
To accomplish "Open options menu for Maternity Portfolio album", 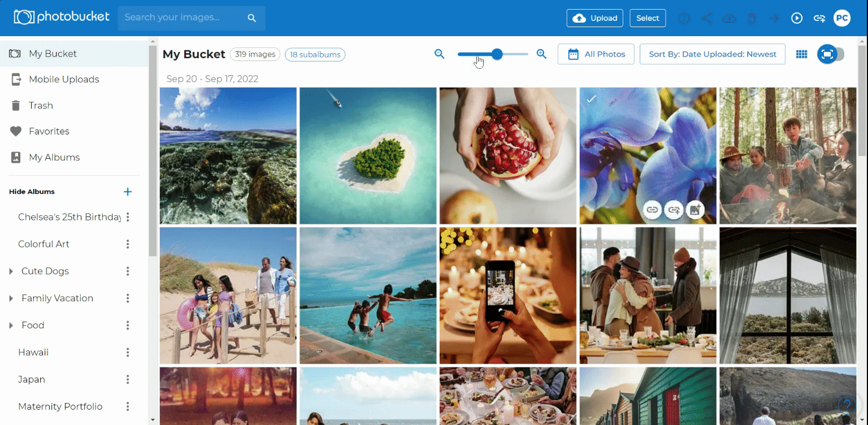I will [128, 407].
